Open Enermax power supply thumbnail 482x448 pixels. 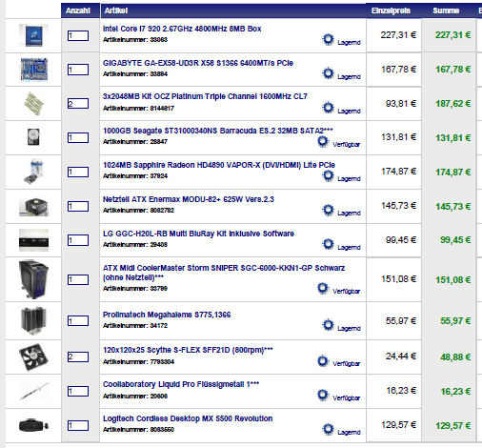tap(33, 207)
